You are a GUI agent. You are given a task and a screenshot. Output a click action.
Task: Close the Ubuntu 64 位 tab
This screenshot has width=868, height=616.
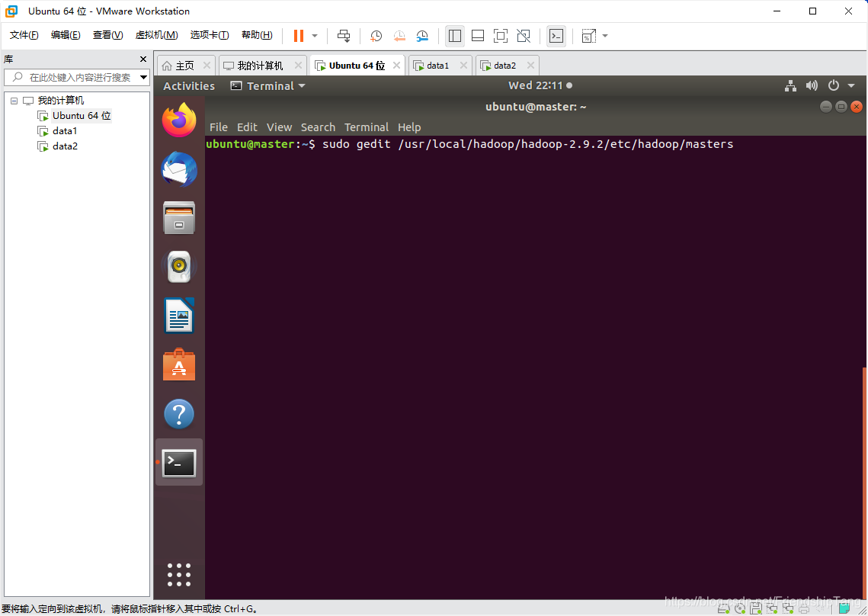tap(396, 66)
